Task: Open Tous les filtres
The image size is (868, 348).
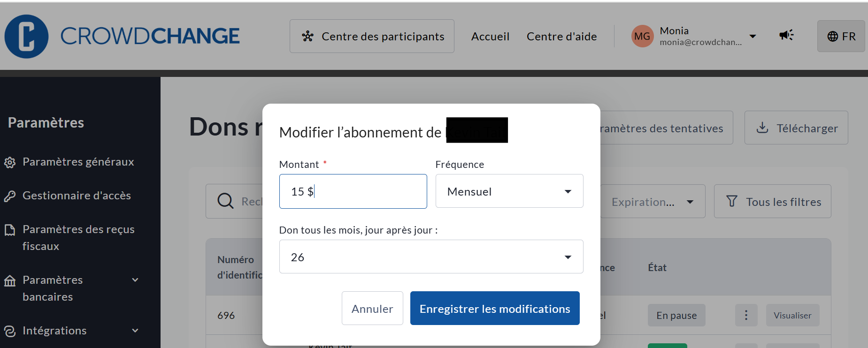Action: click(773, 202)
